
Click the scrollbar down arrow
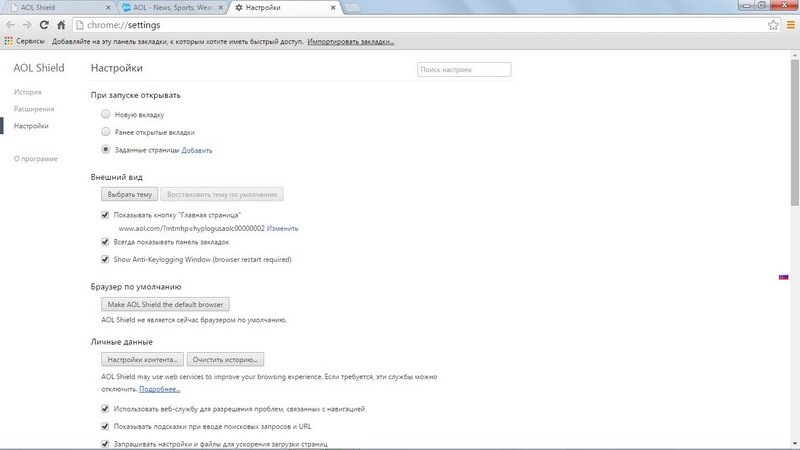click(795, 444)
